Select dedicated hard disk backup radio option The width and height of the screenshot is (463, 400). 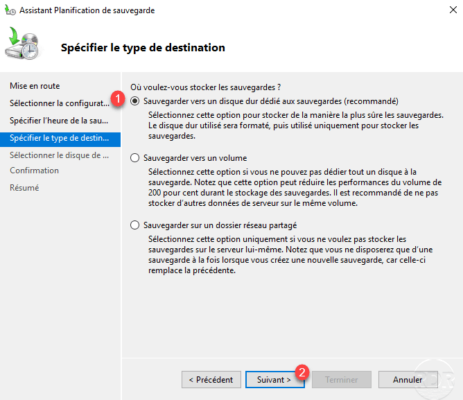coord(135,101)
